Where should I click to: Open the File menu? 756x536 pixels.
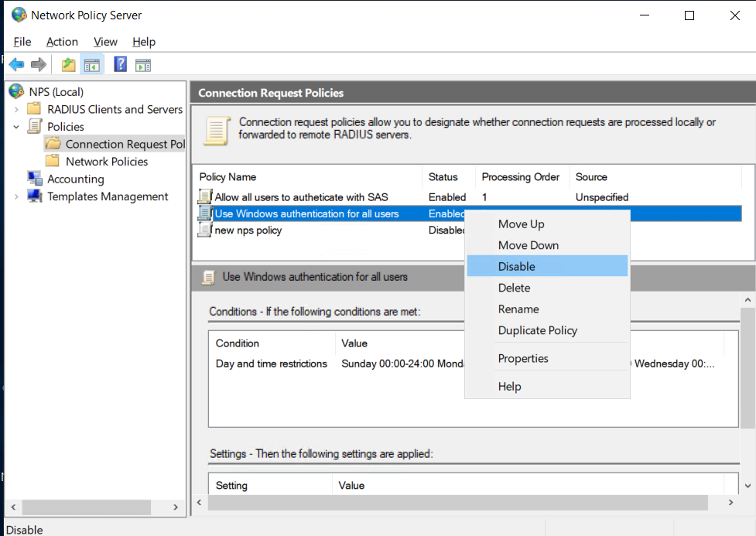pyautogui.click(x=22, y=42)
